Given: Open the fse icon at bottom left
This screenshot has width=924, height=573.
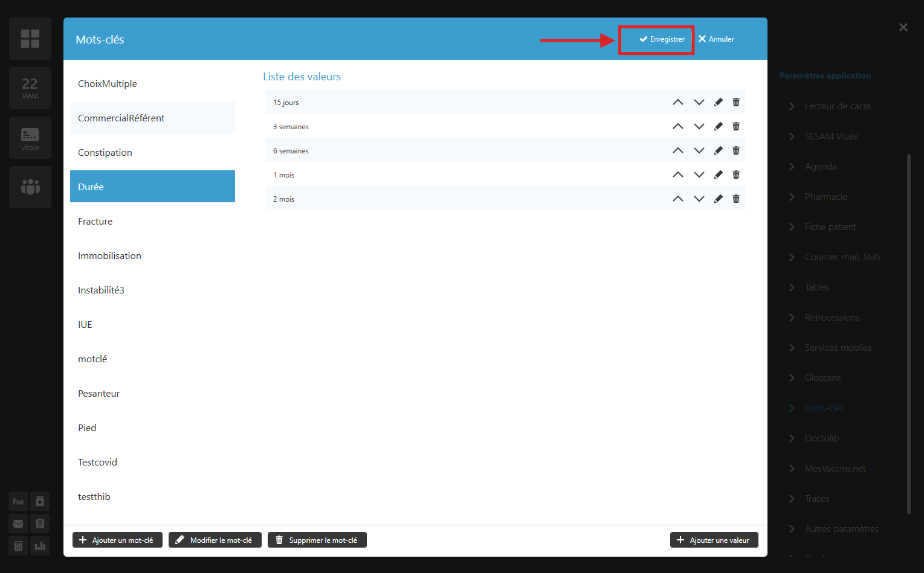Looking at the screenshot, I should click(18, 501).
